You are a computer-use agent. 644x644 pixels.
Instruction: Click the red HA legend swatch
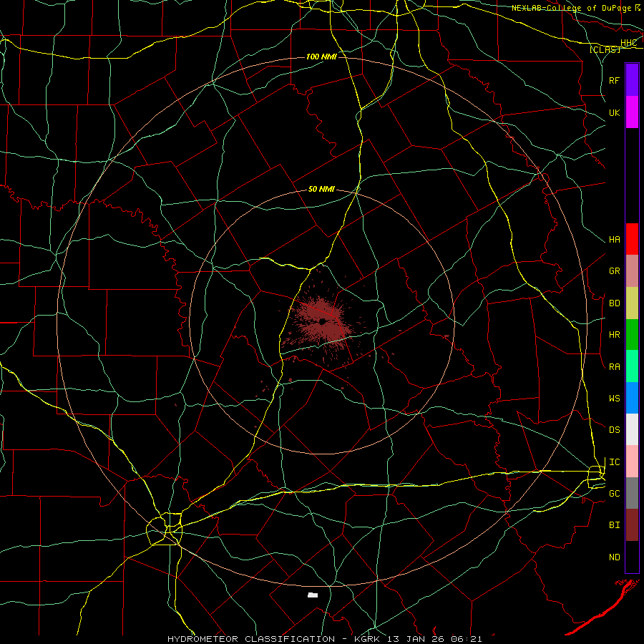tap(632, 239)
